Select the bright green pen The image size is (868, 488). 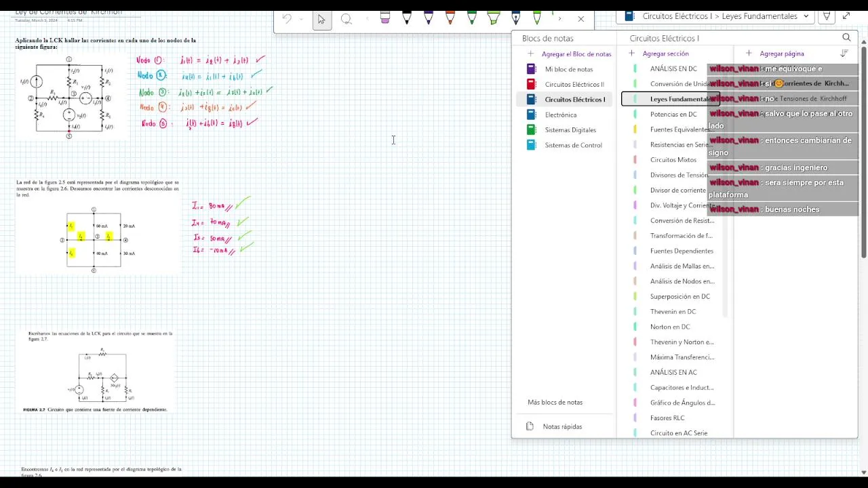point(537,18)
